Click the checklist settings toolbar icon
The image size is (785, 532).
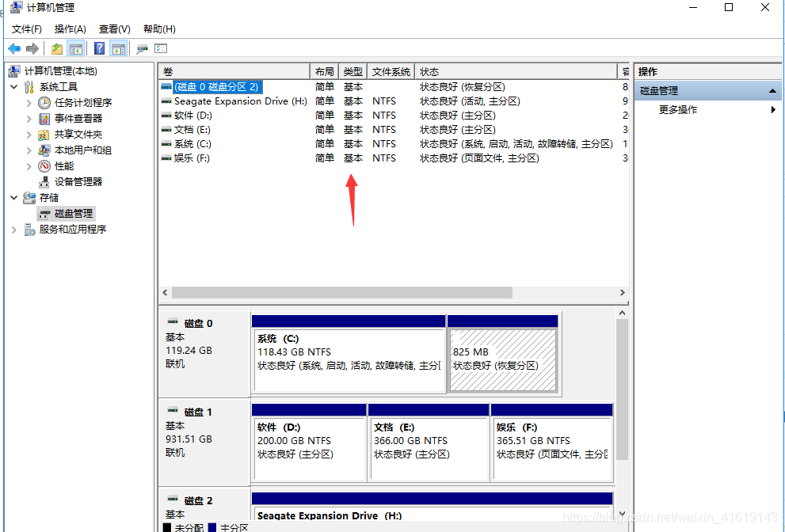161,49
